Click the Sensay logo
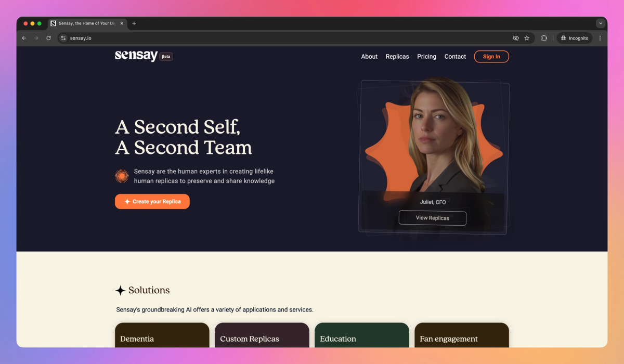Viewport: 624px width, 364px height. pyautogui.click(x=136, y=56)
